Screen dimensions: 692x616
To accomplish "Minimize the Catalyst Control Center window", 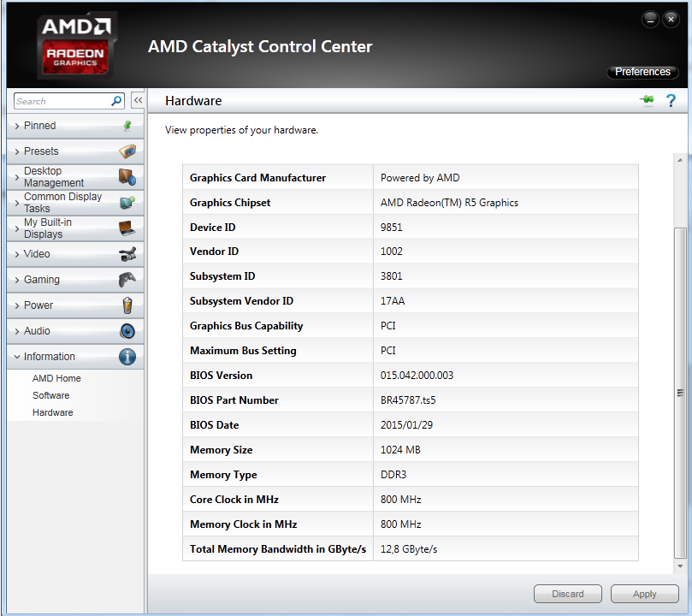I will pos(651,20).
